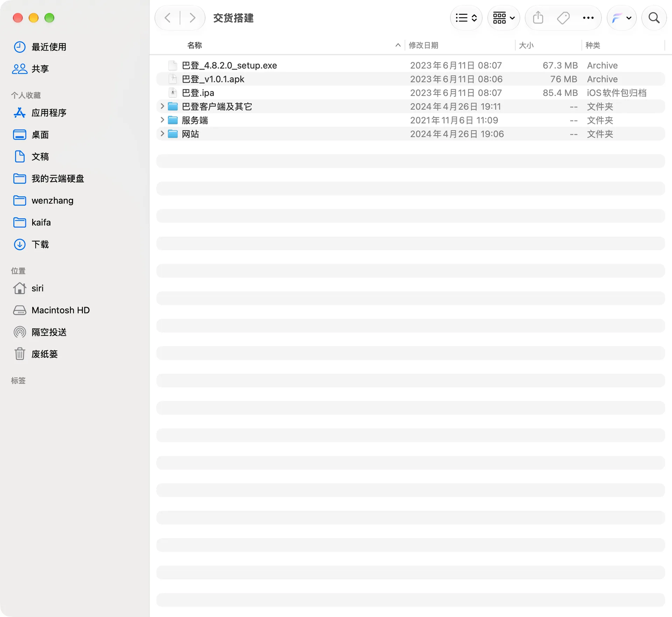This screenshot has height=617, width=672.
Task: Open 桌面 in the sidebar
Action: coord(40,135)
